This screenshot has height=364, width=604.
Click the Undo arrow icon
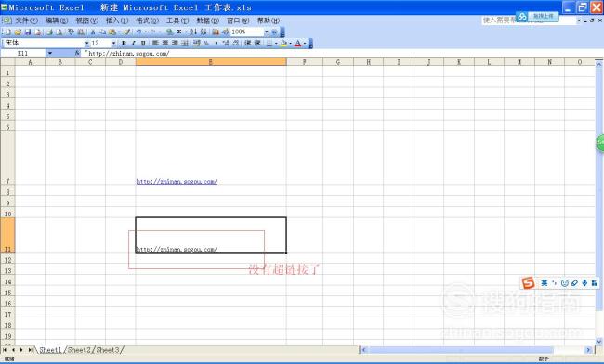click(x=138, y=32)
